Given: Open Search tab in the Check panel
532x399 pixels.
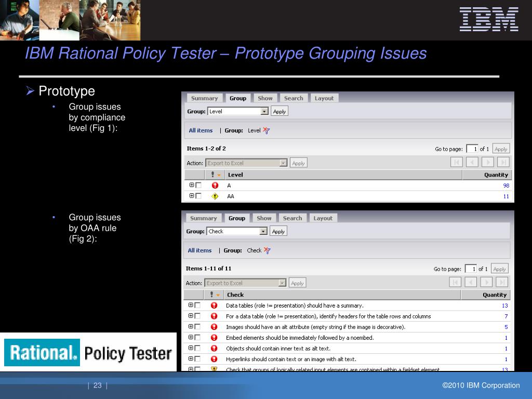Looking at the screenshot, I should [x=292, y=218].
